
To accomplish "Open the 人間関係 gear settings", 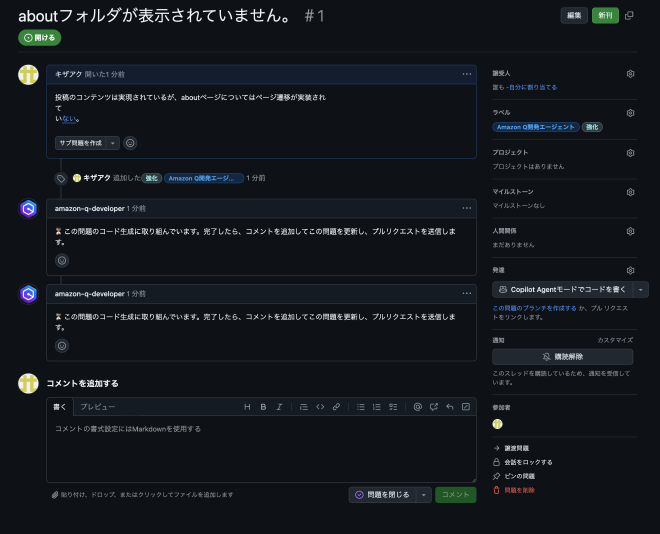I will [x=630, y=231].
